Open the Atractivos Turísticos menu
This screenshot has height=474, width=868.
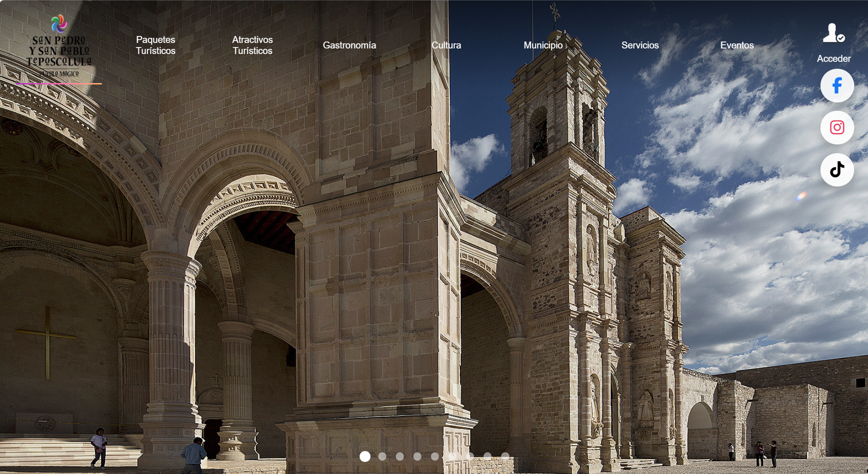(x=252, y=45)
